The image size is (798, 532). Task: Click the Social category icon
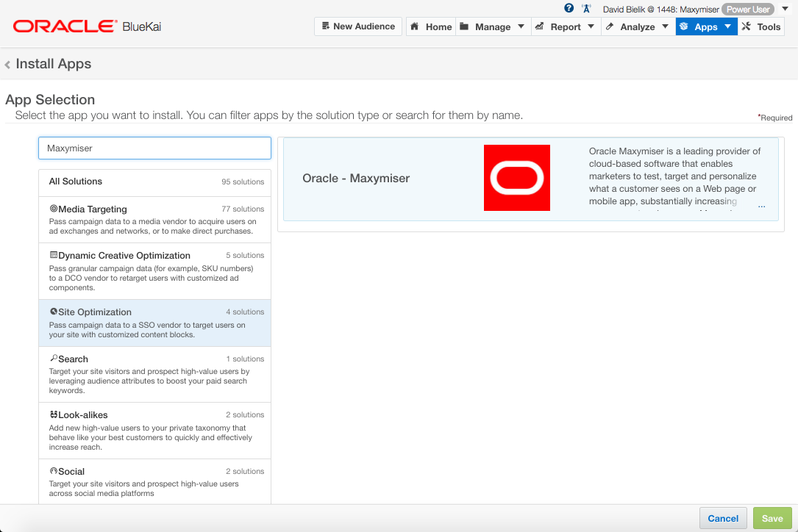[x=54, y=471]
